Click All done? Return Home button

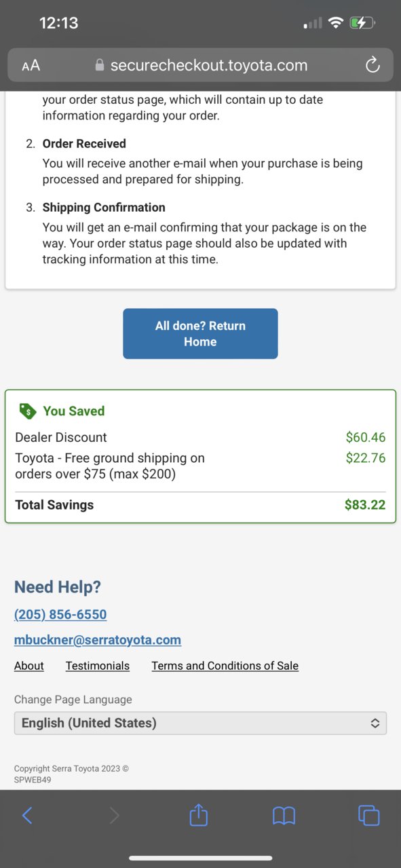point(200,333)
